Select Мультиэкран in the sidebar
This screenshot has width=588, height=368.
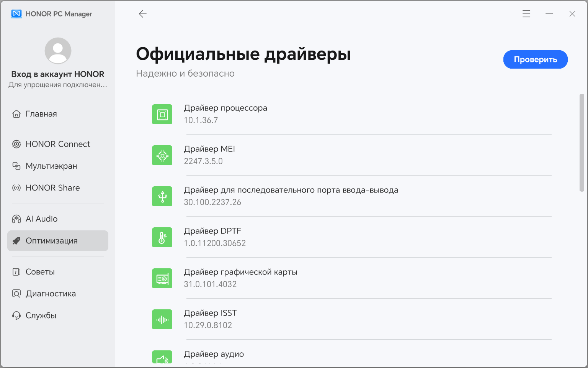[51, 166]
